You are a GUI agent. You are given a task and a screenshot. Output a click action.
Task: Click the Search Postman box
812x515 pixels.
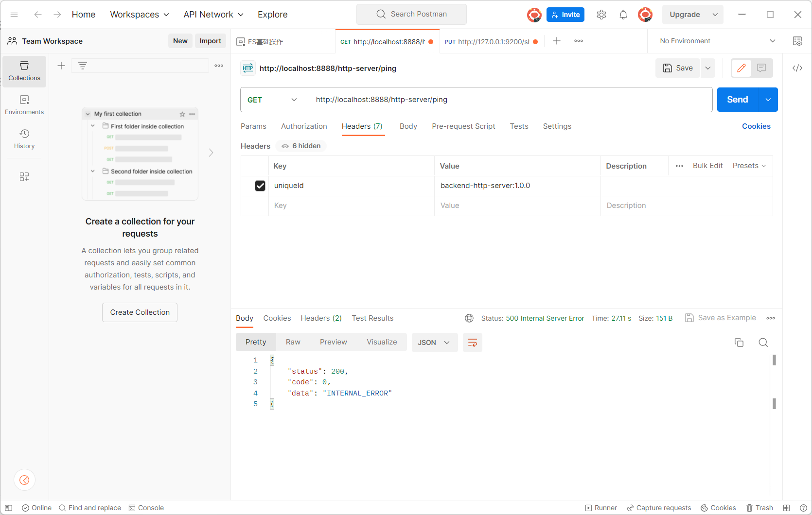click(411, 14)
